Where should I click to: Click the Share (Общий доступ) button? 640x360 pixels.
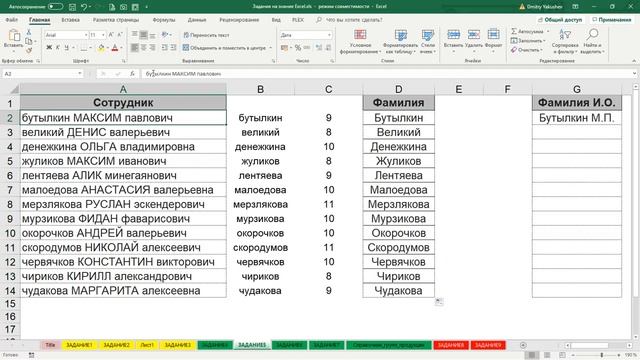tap(561, 20)
